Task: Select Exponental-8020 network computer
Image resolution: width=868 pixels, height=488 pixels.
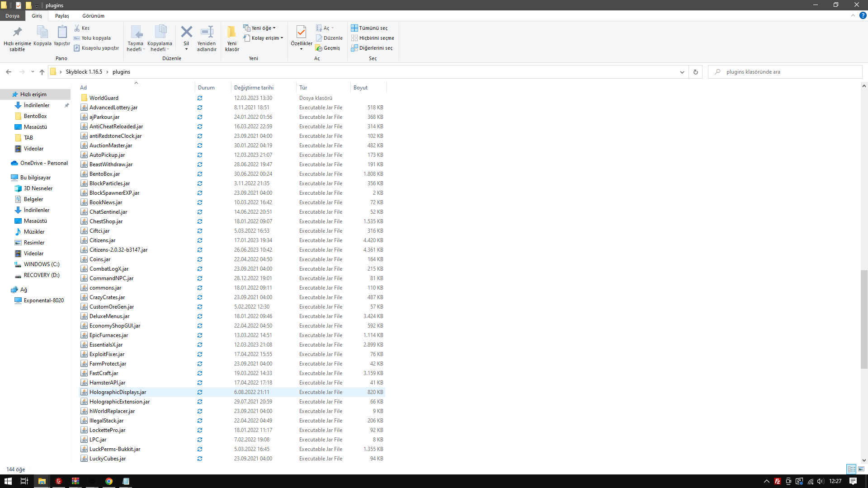Action: (x=44, y=300)
